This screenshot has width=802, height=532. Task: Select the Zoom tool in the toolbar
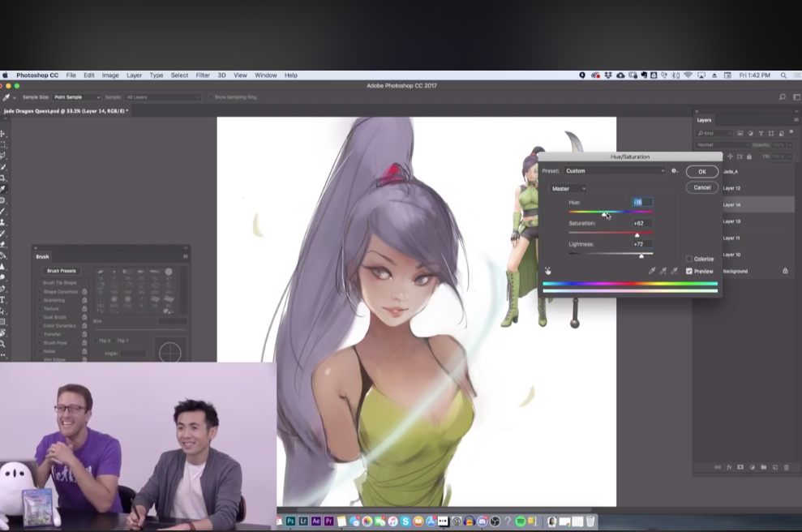coord(3,345)
